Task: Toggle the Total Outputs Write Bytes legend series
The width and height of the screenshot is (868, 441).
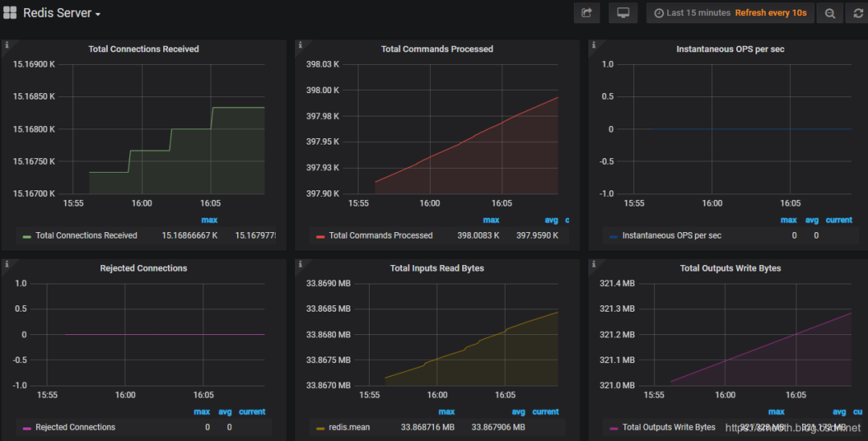Action: point(669,427)
